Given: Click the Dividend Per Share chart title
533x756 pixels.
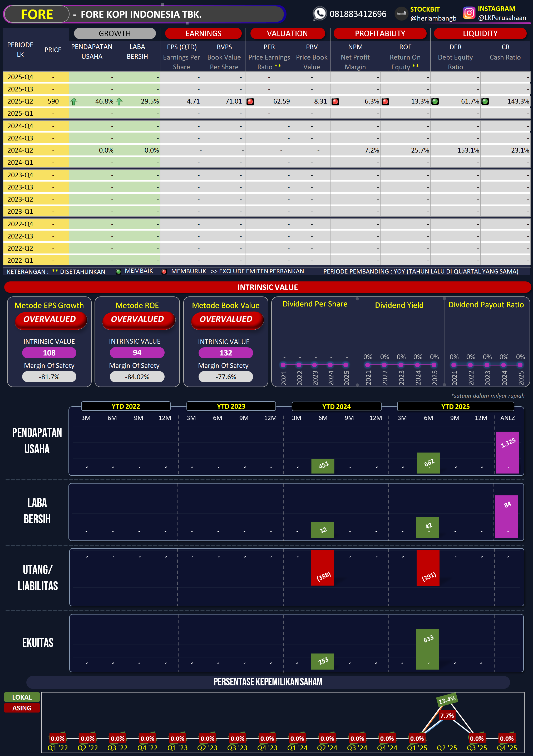Looking at the screenshot, I should click(315, 304).
